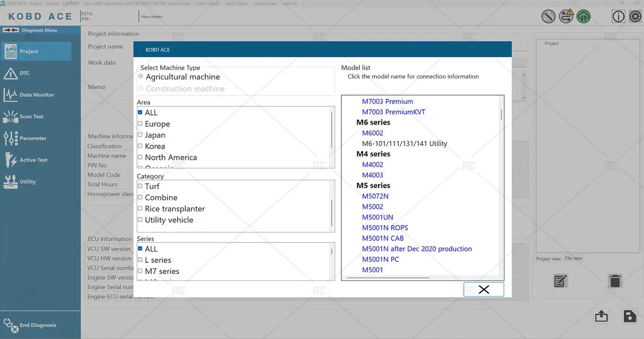Select the M5072N model link
644x339 pixels.
click(375, 196)
